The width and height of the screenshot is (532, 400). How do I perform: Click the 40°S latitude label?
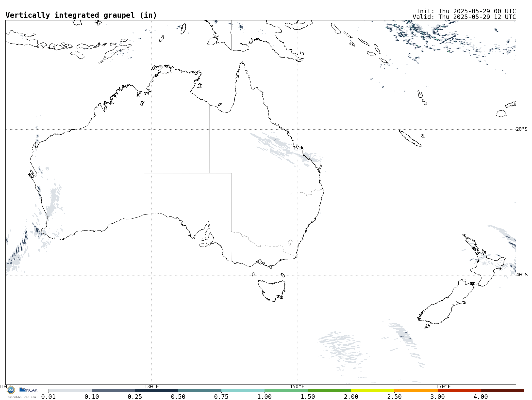pyautogui.click(x=522, y=275)
